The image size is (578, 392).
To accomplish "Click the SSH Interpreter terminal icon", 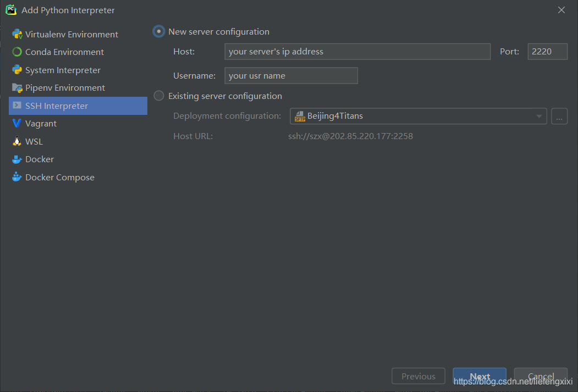I will coord(17,106).
